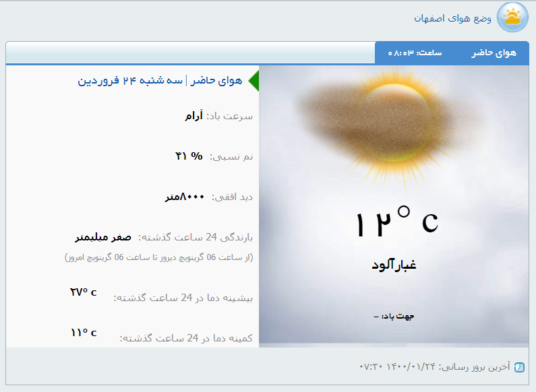
Task: Click the clock icon beside last update
Action: click(518, 367)
